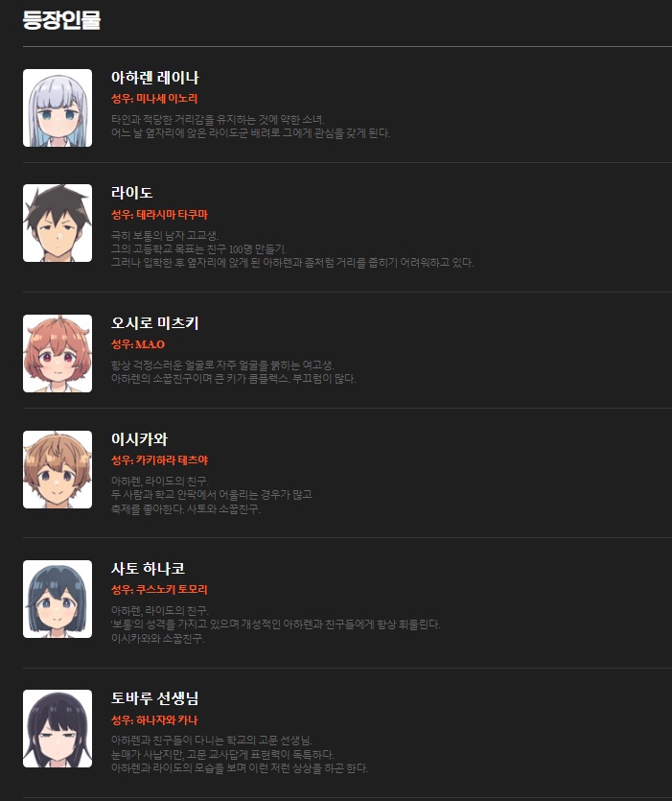Click Aharen Reina's silver-haired portrait
The height and width of the screenshot is (801, 672).
coord(58,107)
